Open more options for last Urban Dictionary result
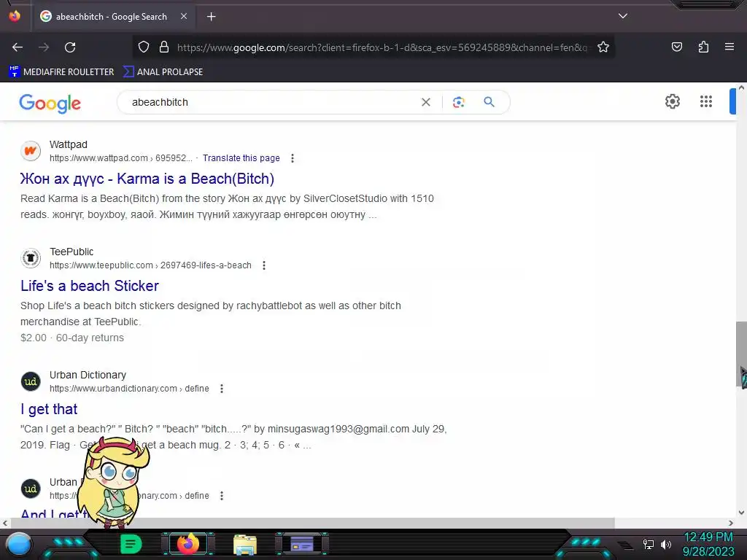The height and width of the screenshot is (560, 747). pyautogui.click(x=222, y=496)
